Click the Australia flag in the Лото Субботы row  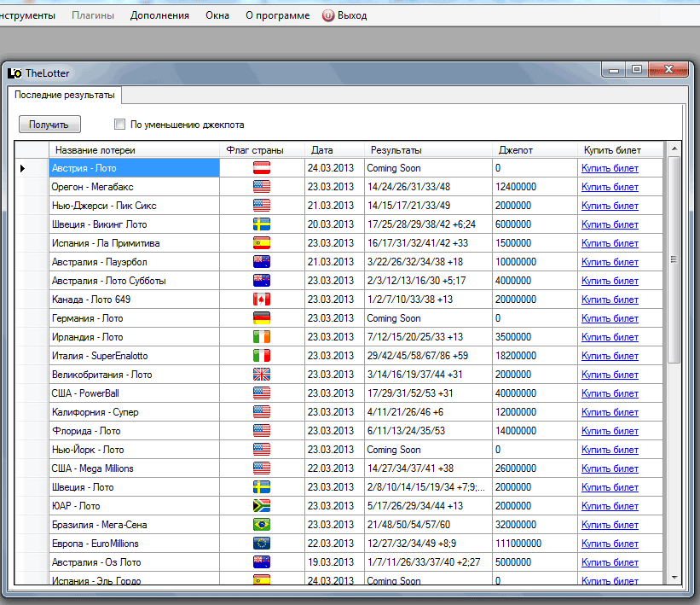click(x=262, y=281)
